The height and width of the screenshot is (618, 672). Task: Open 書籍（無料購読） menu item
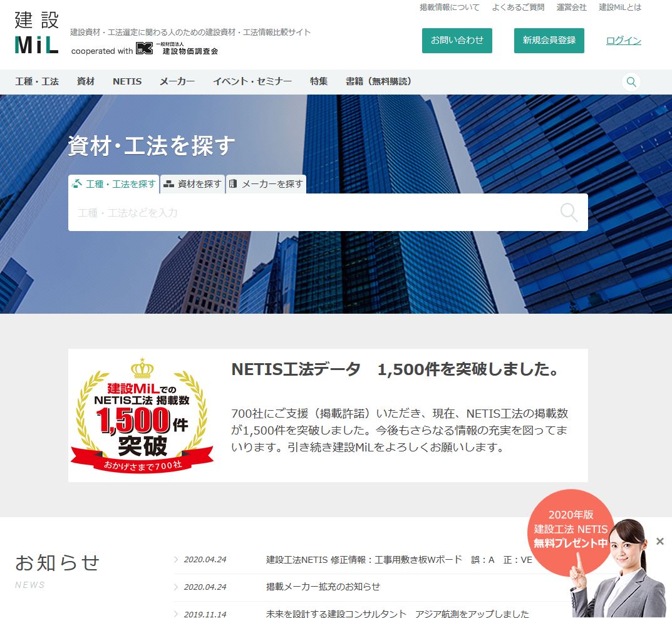(x=378, y=81)
